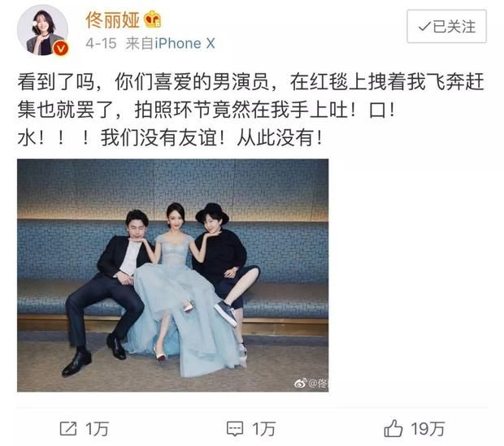Click the 来自iPhone X source link
This screenshot has width=504, height=446.
(170, 43)
